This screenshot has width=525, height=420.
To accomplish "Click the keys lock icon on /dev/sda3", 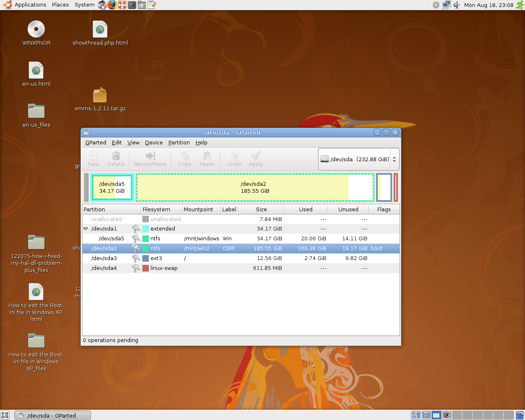I will click(x=136, y=258).
